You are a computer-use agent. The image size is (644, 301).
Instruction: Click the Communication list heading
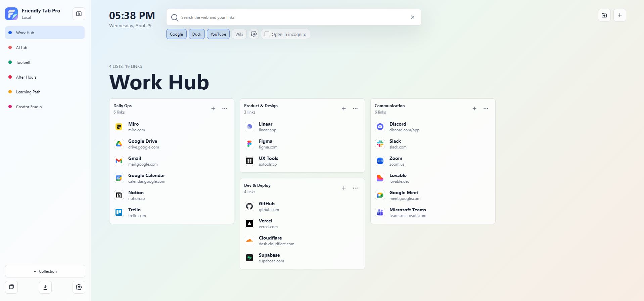click(x=389, y=105)
